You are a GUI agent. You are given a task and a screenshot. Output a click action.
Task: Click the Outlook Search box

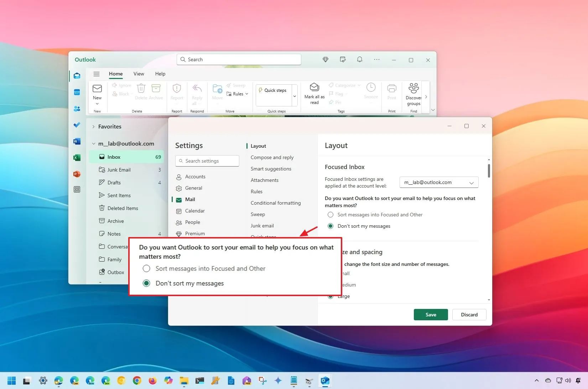239,59
